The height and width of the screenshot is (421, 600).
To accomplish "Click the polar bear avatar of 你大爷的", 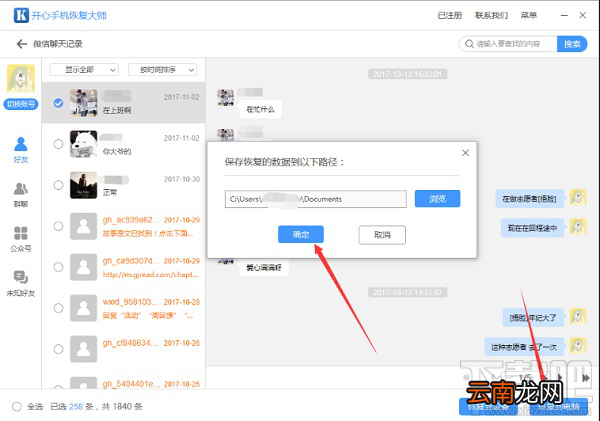I will 83,144.
